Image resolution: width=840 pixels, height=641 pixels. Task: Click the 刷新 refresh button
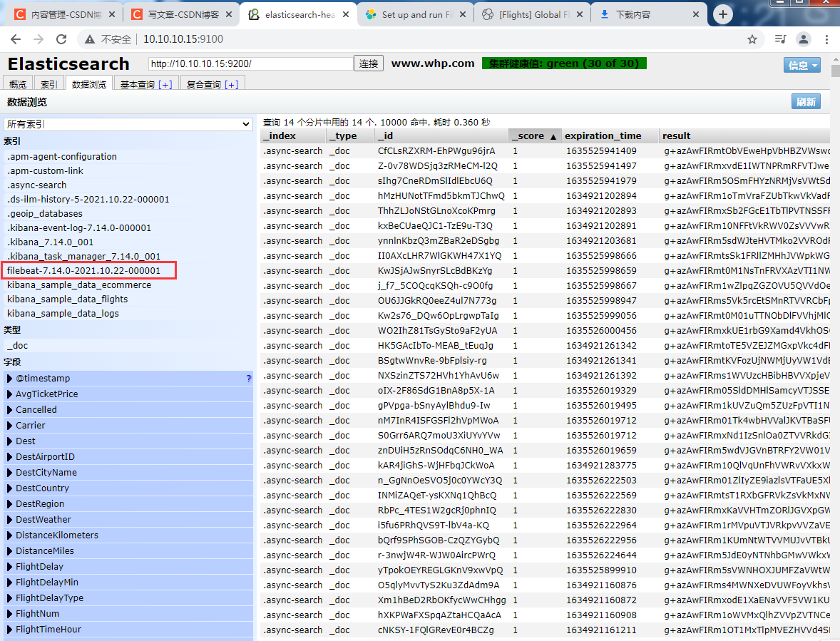(x=806, y=102)
